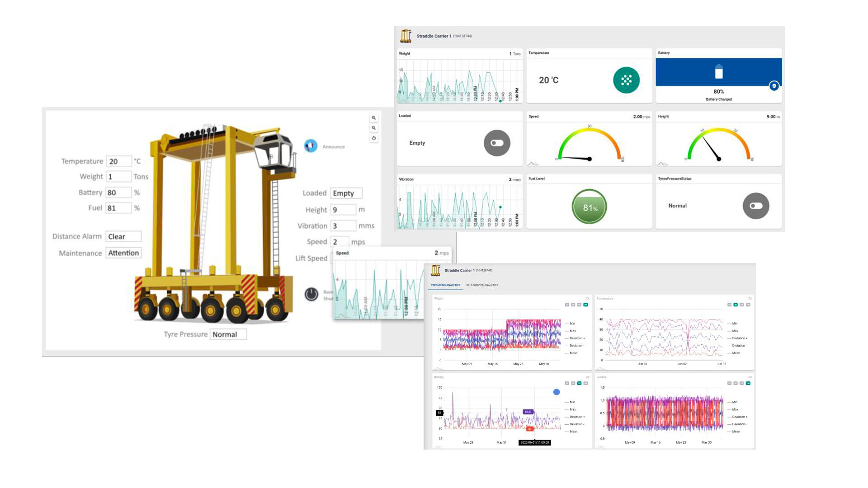This screenshot has width=868, height=488.
Task: Click the Fuel Level 81% gauge
Action: 589,206
